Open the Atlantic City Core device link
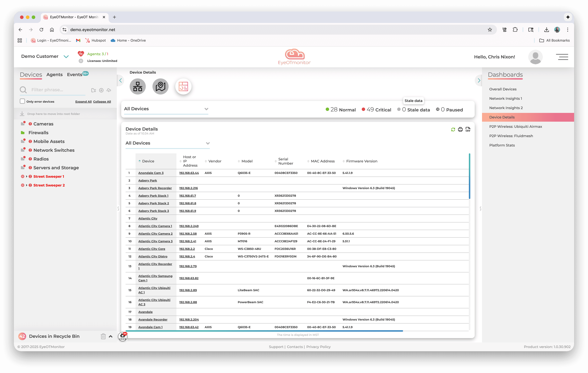588x373 pixels. click(152, 249)
